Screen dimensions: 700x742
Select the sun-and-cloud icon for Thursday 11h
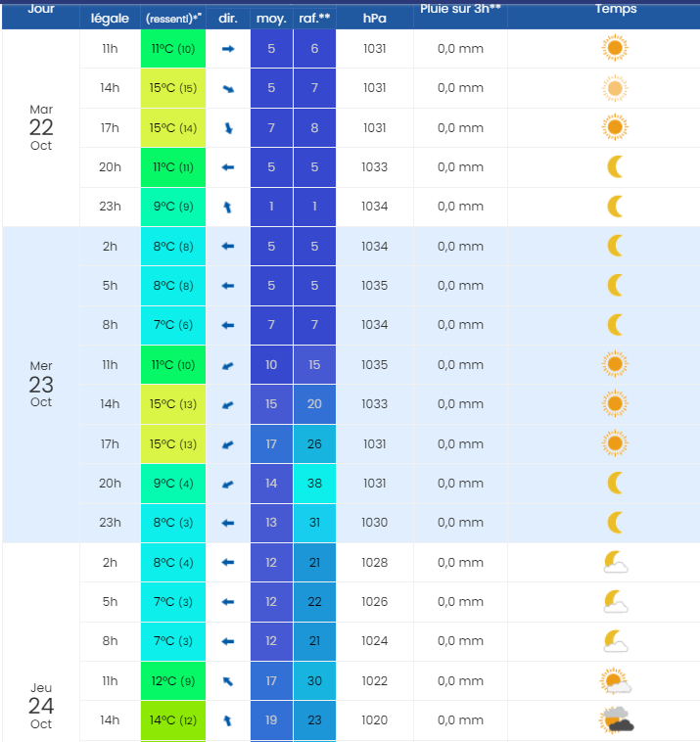[615, 680]
